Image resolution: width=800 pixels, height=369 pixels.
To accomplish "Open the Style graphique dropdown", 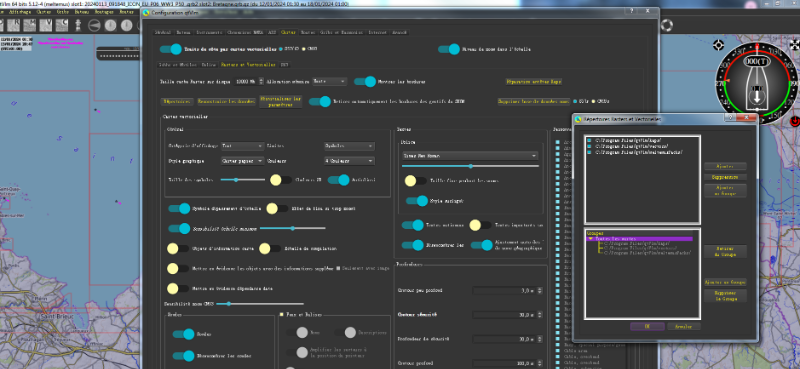I will point(242,161).
